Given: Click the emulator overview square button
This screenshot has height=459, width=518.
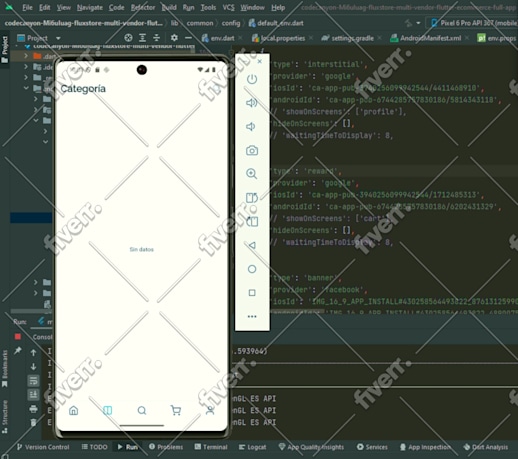Looking at the screenshot, I should [x=252, y=293].
